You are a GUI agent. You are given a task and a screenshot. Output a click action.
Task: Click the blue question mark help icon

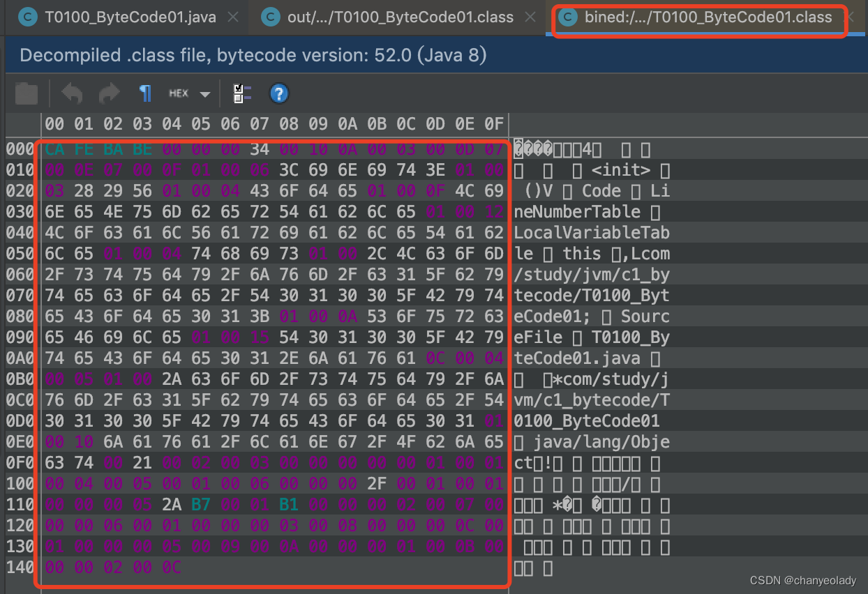point(278,93)
